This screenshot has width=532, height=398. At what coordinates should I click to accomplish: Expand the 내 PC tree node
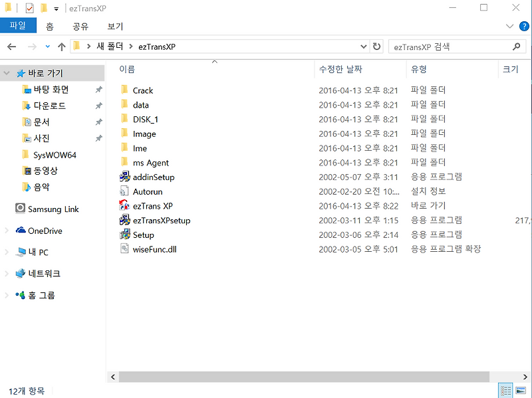[x=7, y=252]
